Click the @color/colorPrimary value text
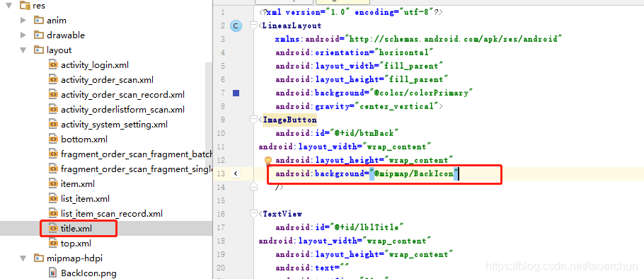 (420, 93)
